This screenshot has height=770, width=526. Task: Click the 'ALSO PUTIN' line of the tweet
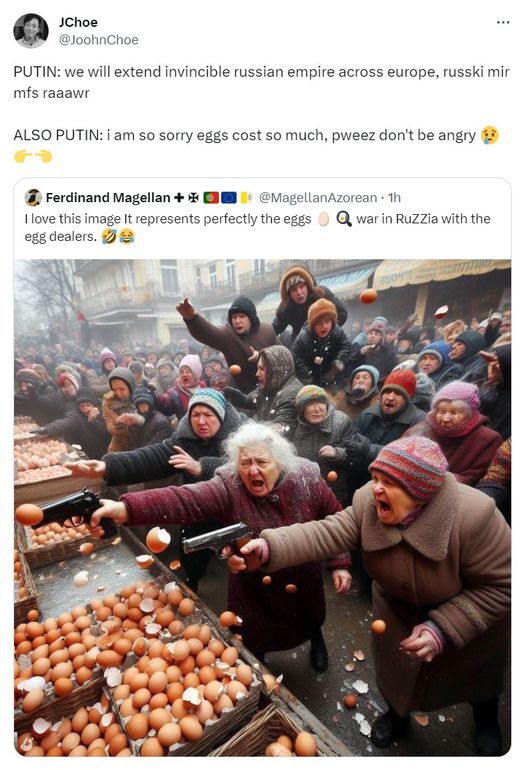click(256, 135)
